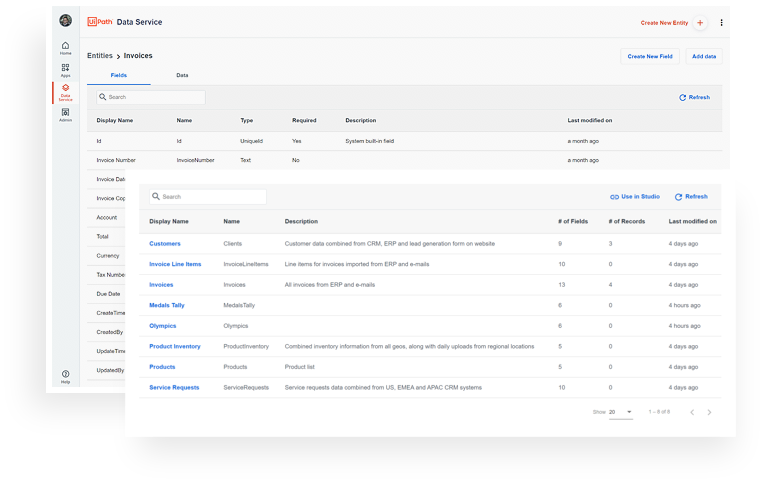Screen dimensions: 764x483
Task: Click Use in Studio
Action: click(635, 197)
